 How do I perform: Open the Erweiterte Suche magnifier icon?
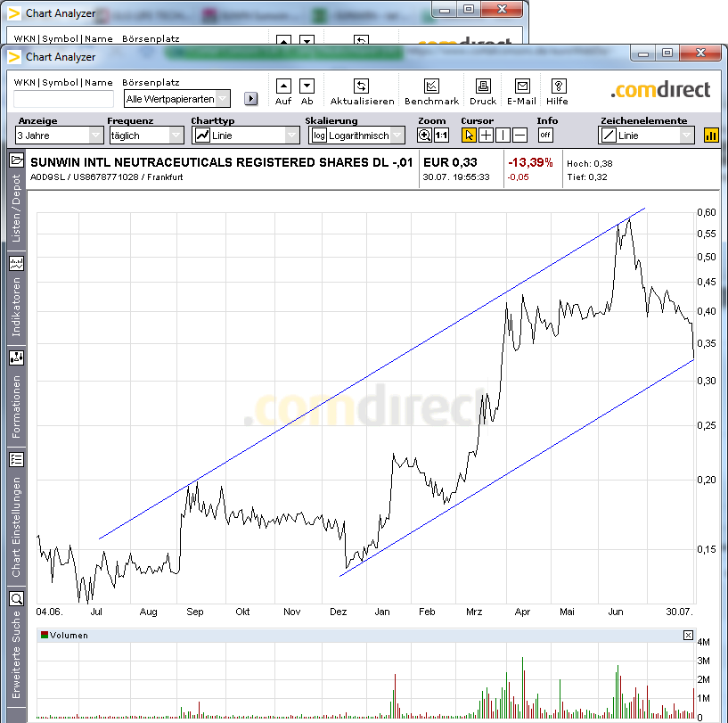point(16,598)
